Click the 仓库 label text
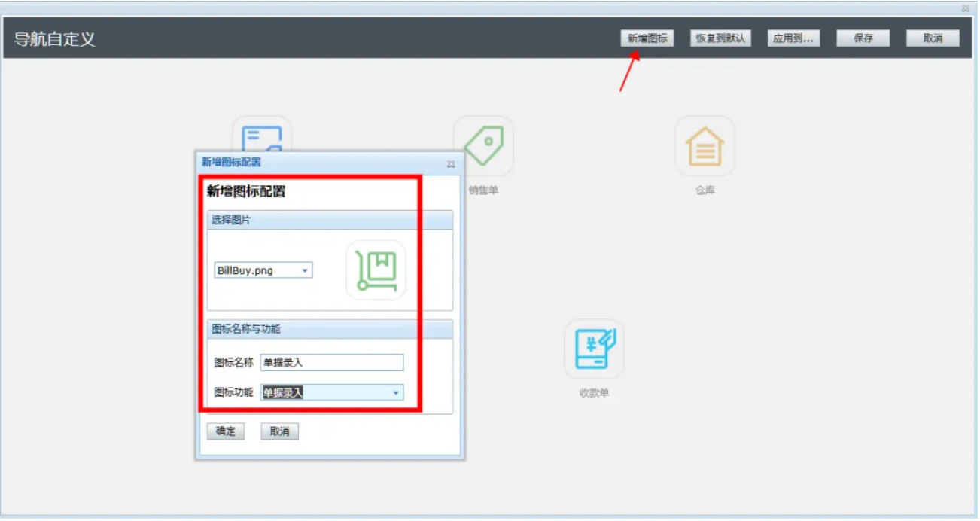This screenshot has width=980, height=521. tap(705, 190)
